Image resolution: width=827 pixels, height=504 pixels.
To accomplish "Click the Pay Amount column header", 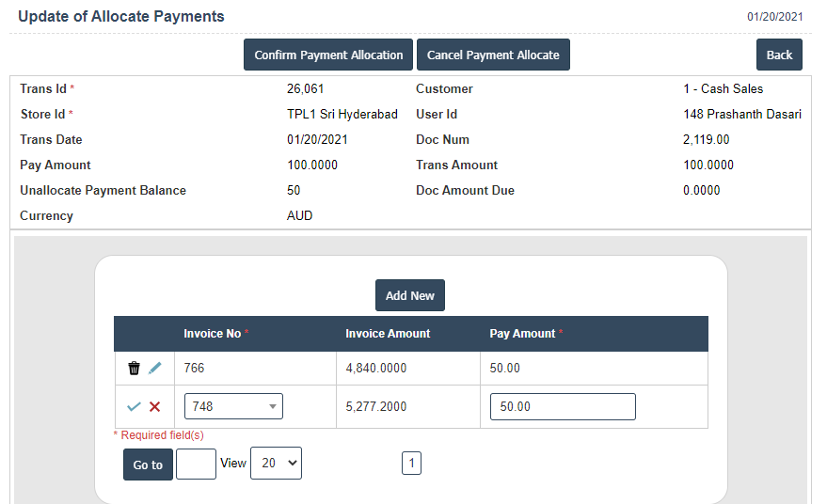I will (522, 334).
